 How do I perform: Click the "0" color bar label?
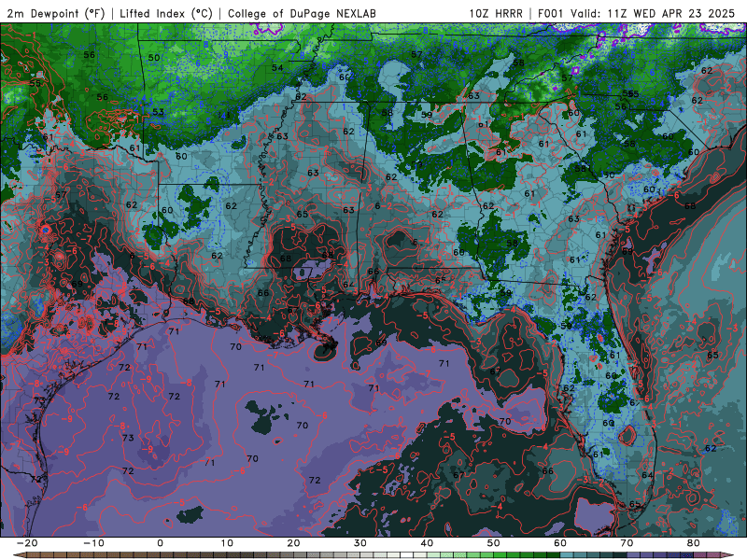(x=160, y=543)
